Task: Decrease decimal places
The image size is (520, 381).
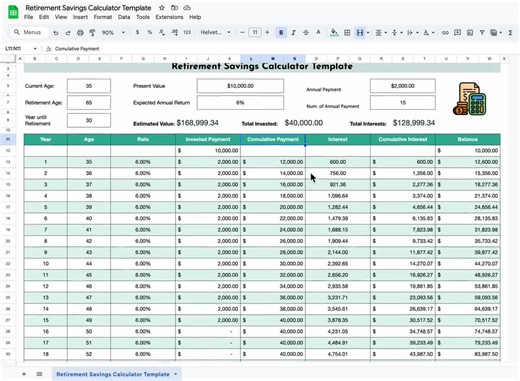Action: [x=162, y=32]
